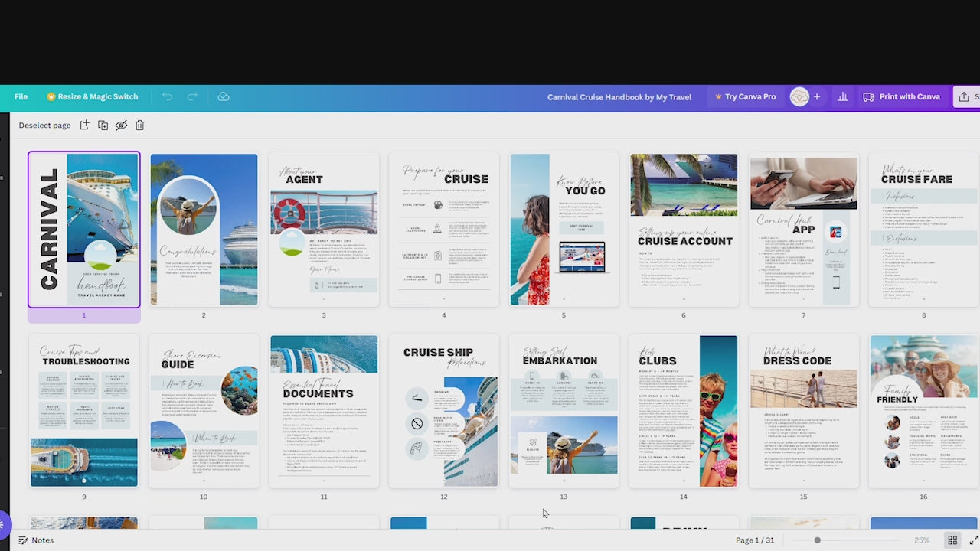Open the File menu

click(21, 97)
